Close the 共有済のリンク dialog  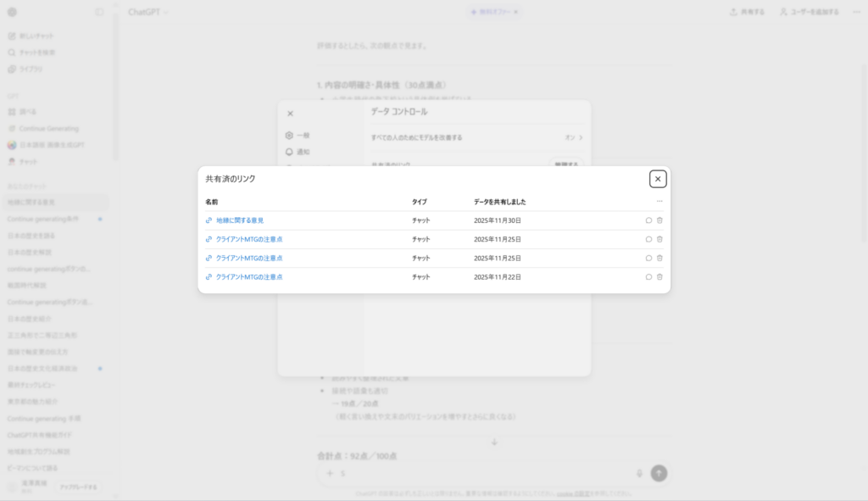pyautogui.click(x=658, y=179)
